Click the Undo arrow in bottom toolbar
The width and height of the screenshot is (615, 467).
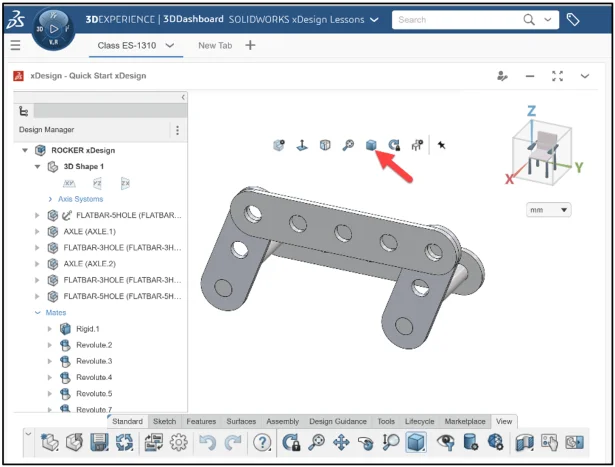click(207, 443)
